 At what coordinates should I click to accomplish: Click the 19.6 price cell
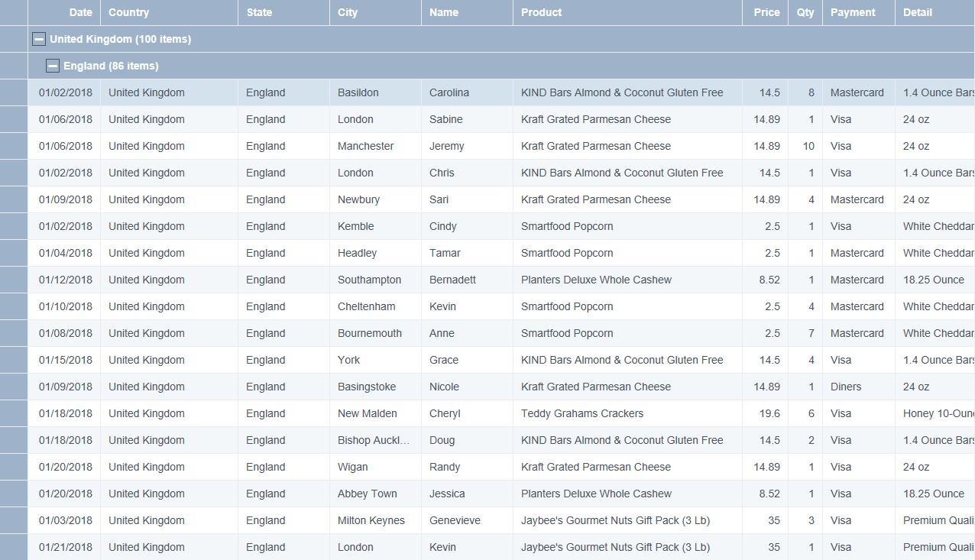pyautogui.click(x=765, y=413)
